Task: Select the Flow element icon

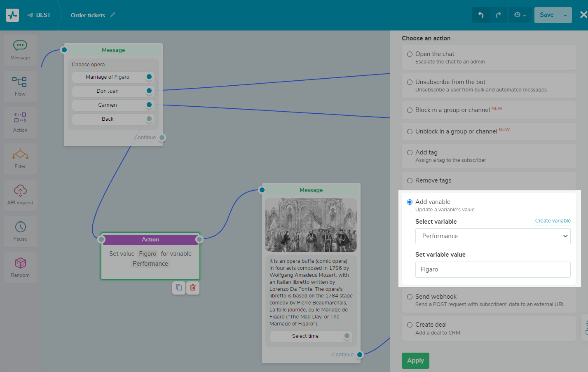Action: [x=20, y=86]
